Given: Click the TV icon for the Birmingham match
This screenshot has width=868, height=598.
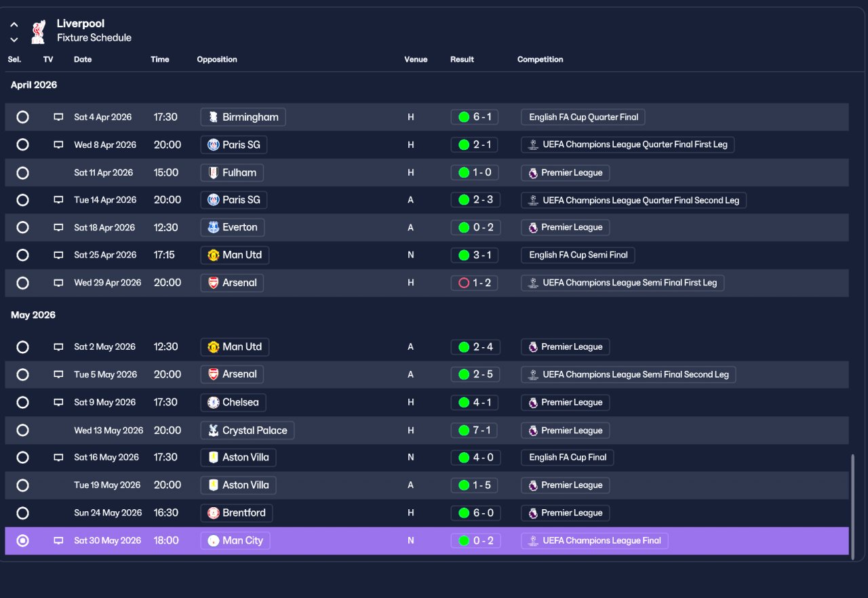Looking at the screenshot, I should coord(58,117).
